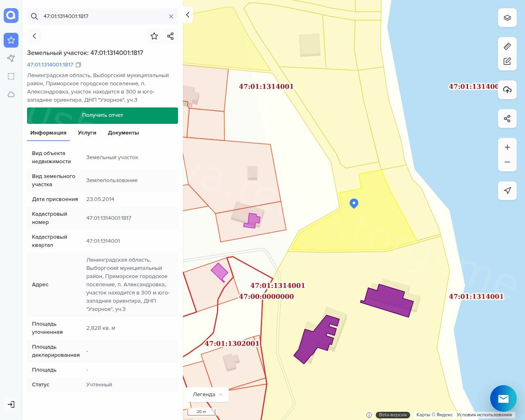The width and height of the screenshot is (525, 420).
Task: Copy the cadastral number 47:01:1314001:1817
Action: tap(78, 65)
